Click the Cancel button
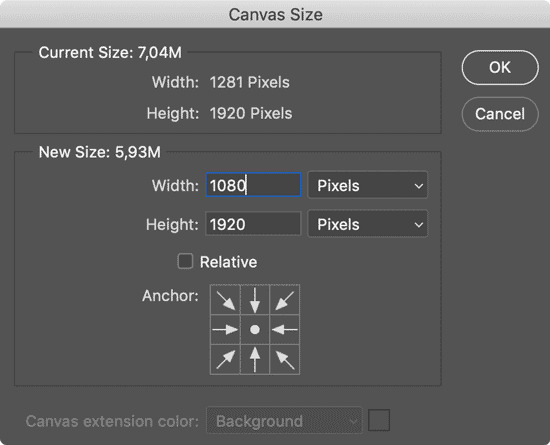Image resolution: width=550 pixels, height=445 pixels. 500,114
